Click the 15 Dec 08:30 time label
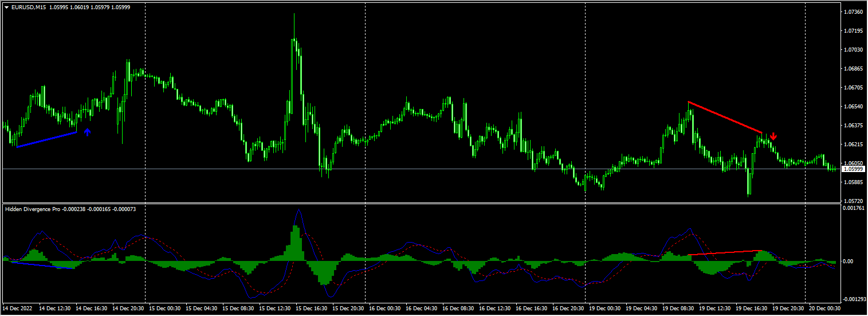868x316 pixels. [238, 308]
